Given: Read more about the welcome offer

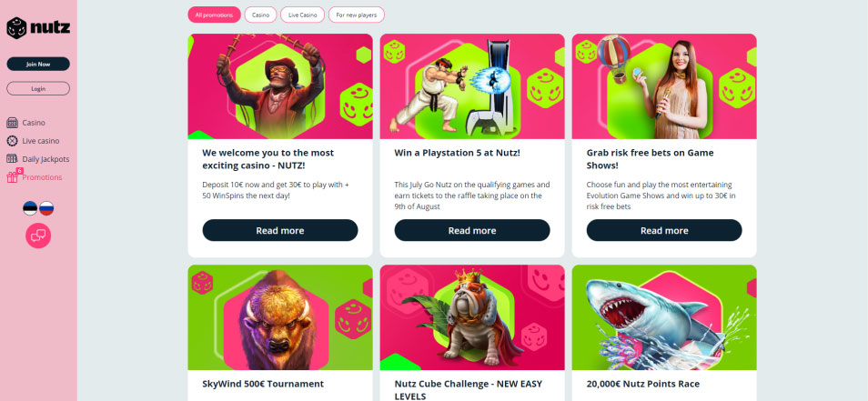Looking at the screenshot, I should tap(280, 231).
